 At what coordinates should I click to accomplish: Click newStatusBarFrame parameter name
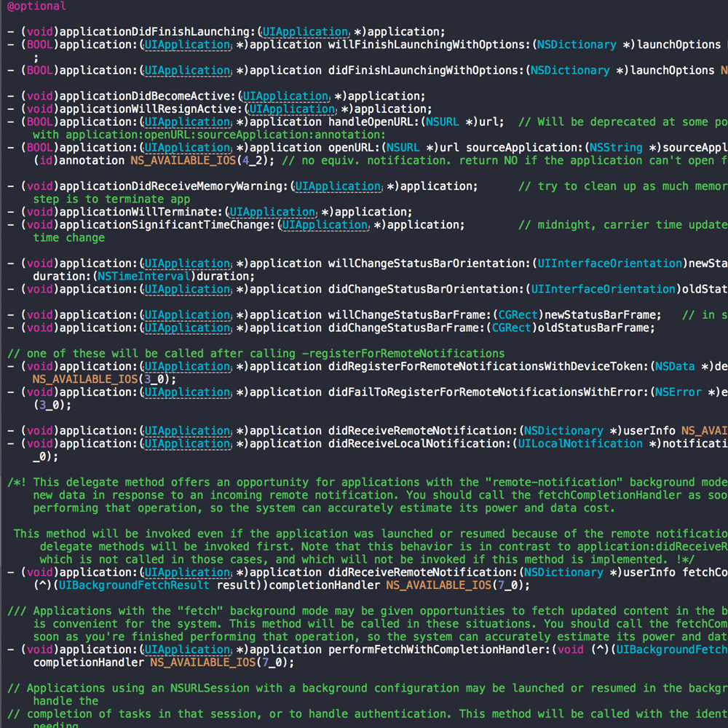(600, 314)
